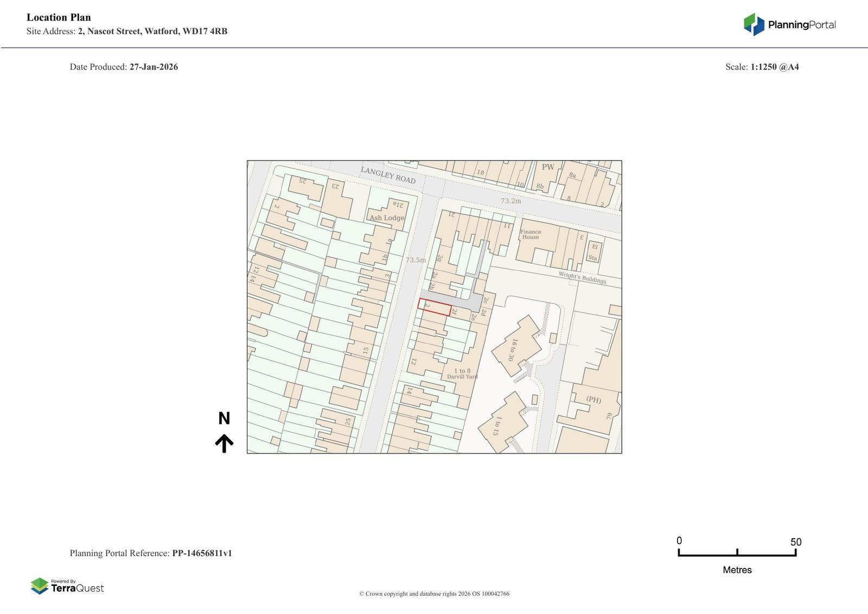Click the 'El Sta' substation label
This screenshot has height=614, width=868.
click(x=593, y=252)
